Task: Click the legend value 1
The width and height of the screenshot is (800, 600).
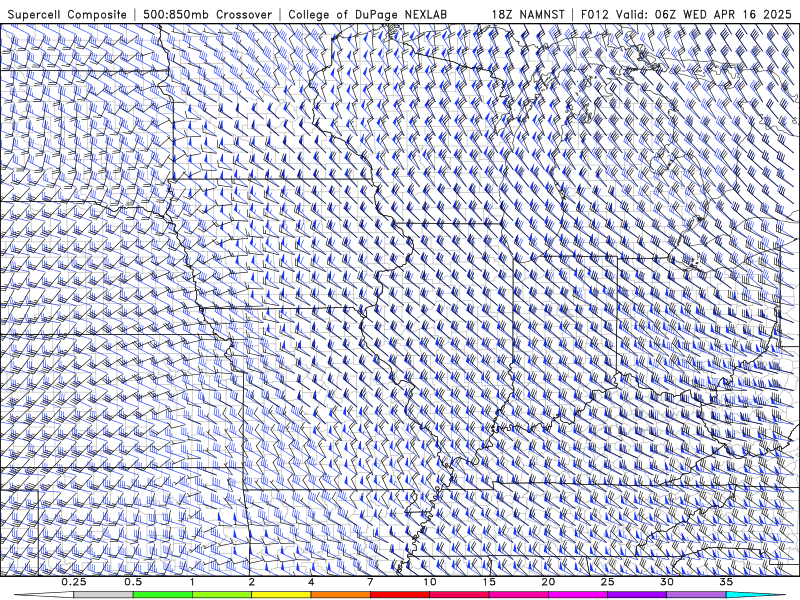Action: [192, 582]
